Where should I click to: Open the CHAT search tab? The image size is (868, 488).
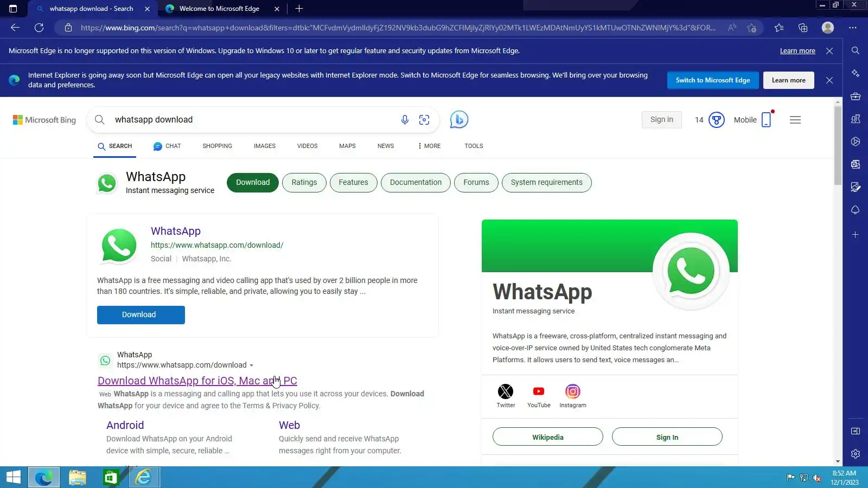coord(167,146)
